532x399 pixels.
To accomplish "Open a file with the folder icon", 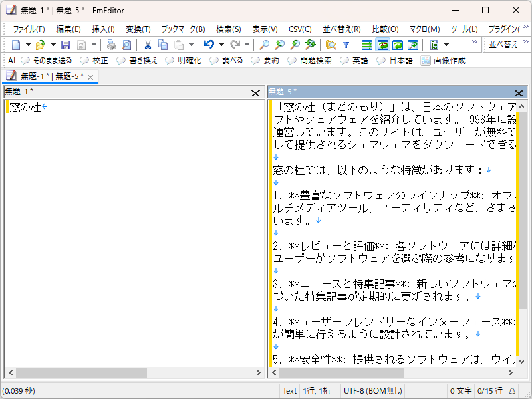I will 41,45.
